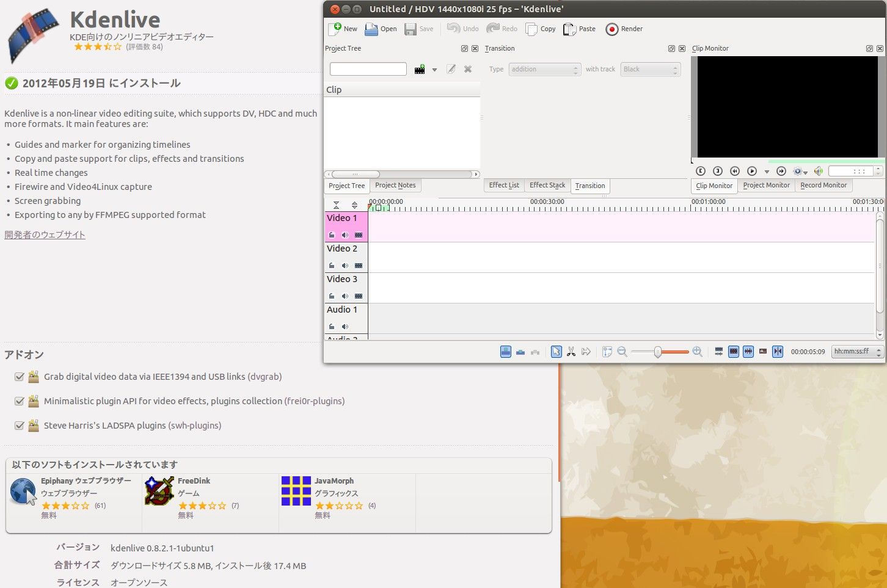Hide video on Video 3 track
The width and height of the screenshot is (887, 588).
point(359,296)
